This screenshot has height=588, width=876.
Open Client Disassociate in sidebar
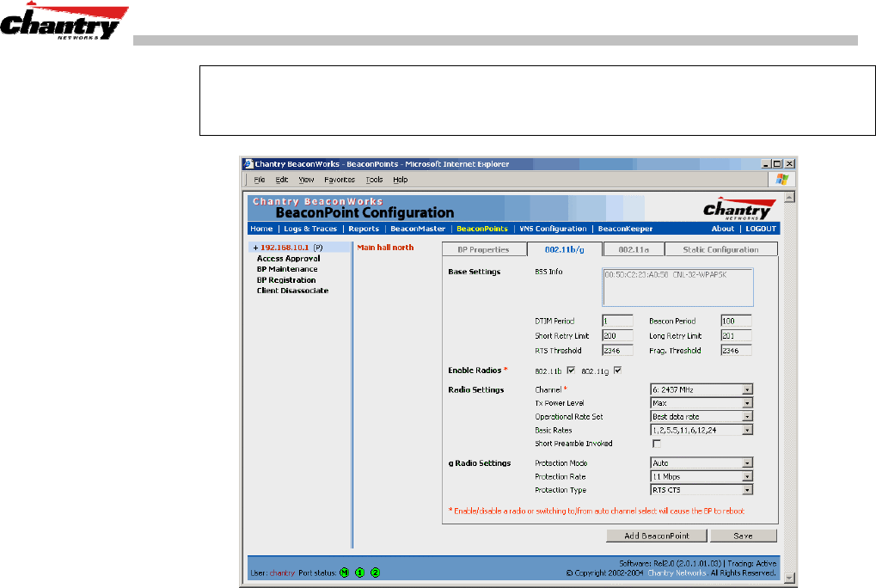pos(293,291)
